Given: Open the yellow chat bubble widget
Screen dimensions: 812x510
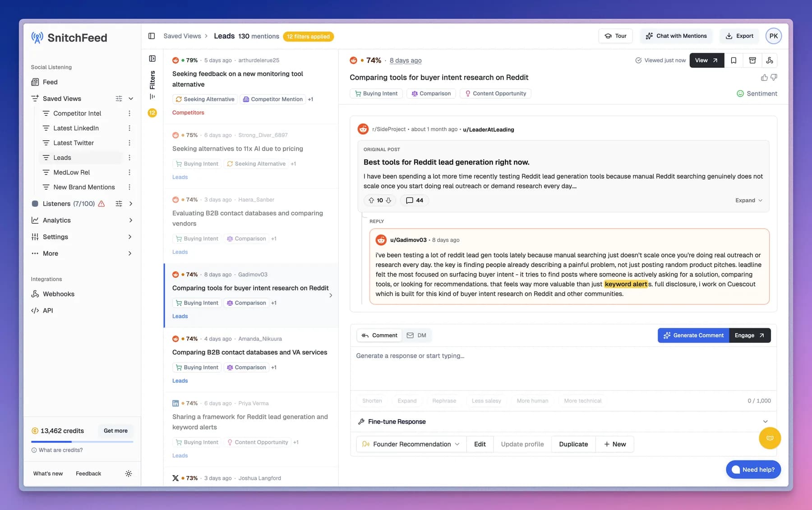Looking at the screenshot, I should pyautogui.click(x=770, y=438).
